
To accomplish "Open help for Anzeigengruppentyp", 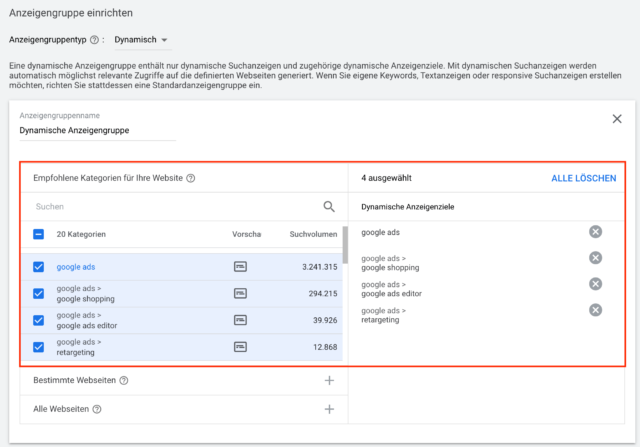I will tap(94, 40).
